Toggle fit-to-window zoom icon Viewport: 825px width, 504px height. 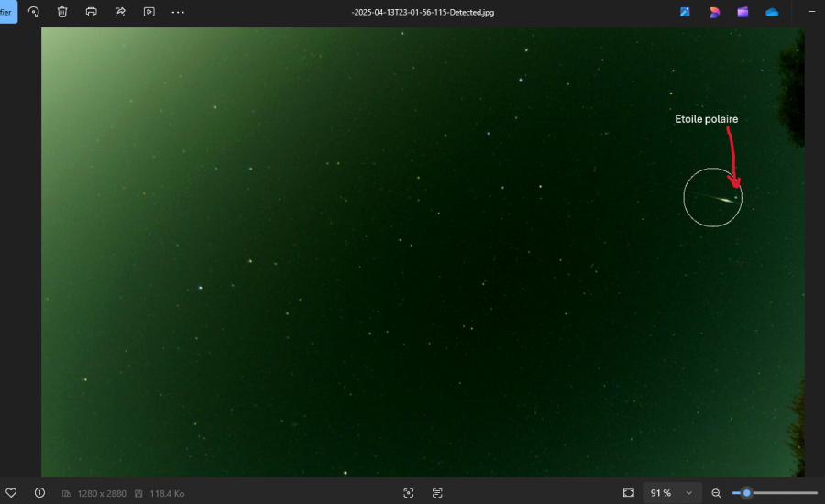click(629, 493)
